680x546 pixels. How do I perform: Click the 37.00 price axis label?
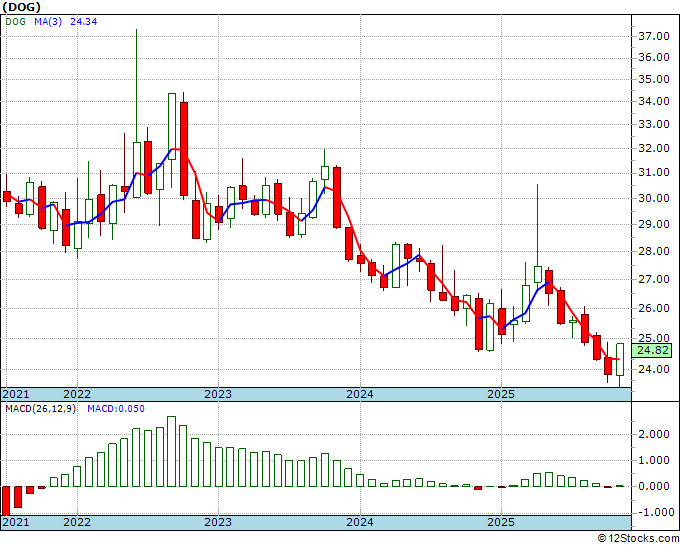653,36
